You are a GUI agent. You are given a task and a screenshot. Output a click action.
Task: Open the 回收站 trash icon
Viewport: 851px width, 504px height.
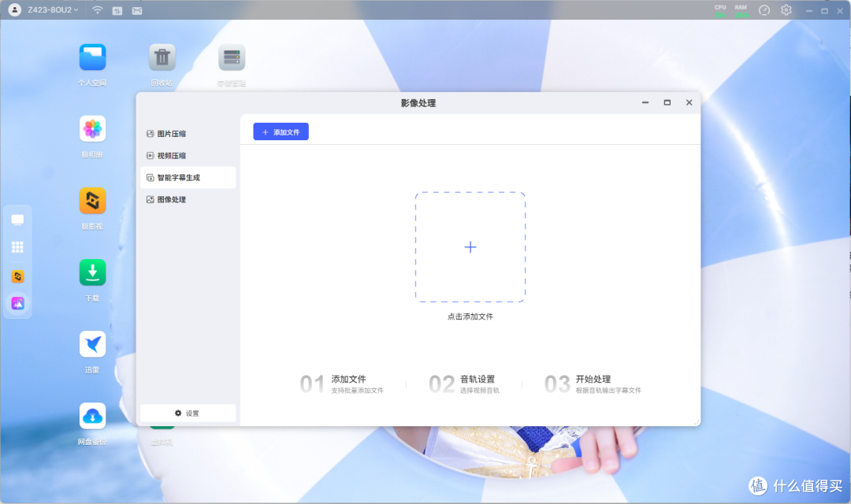tap(162, 57)
